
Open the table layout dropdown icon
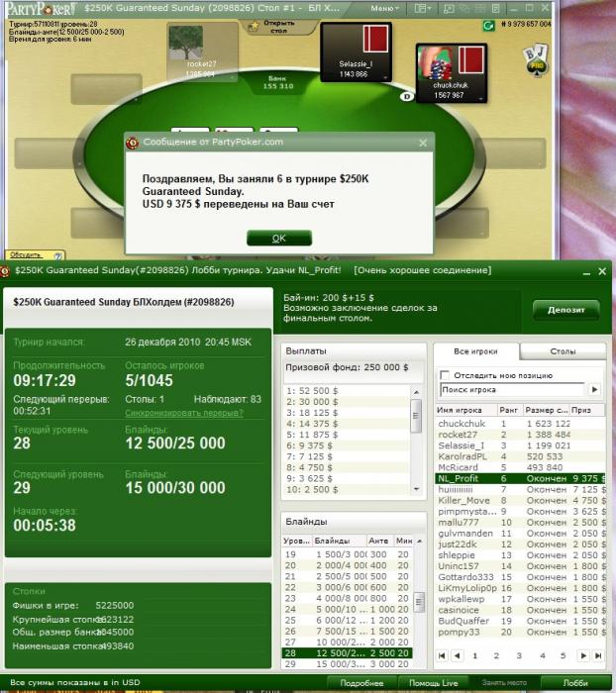[x=422, y=8]
